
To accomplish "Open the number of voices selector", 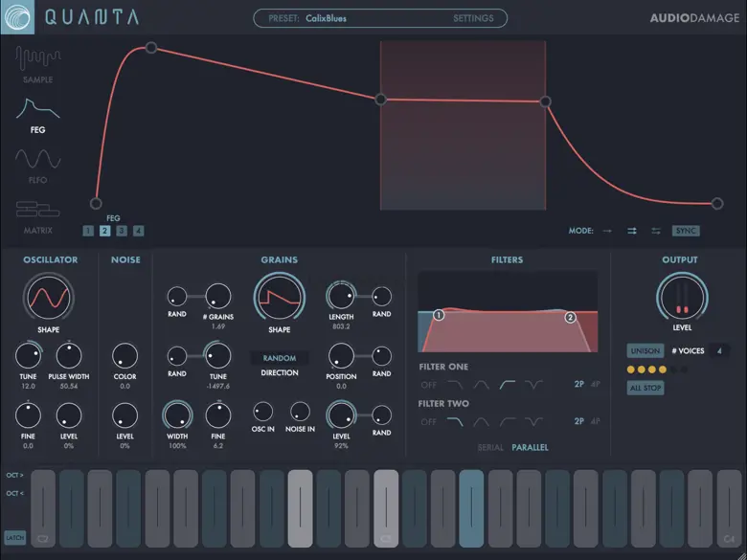I will tap(718, 351).
